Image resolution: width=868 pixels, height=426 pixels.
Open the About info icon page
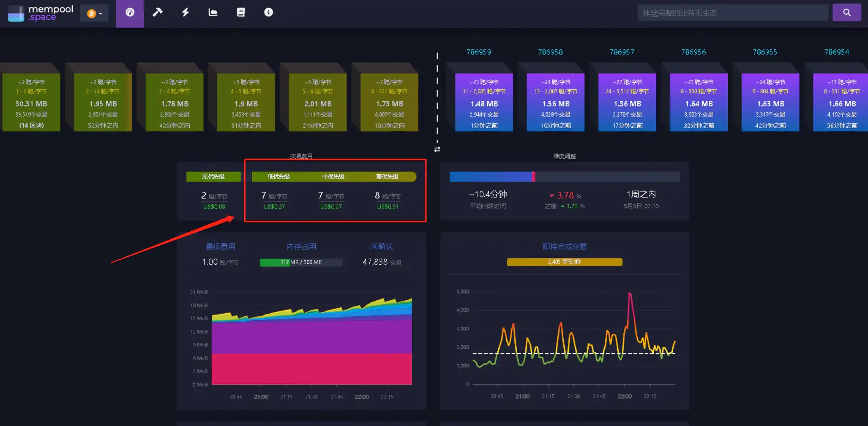[268, 13]
